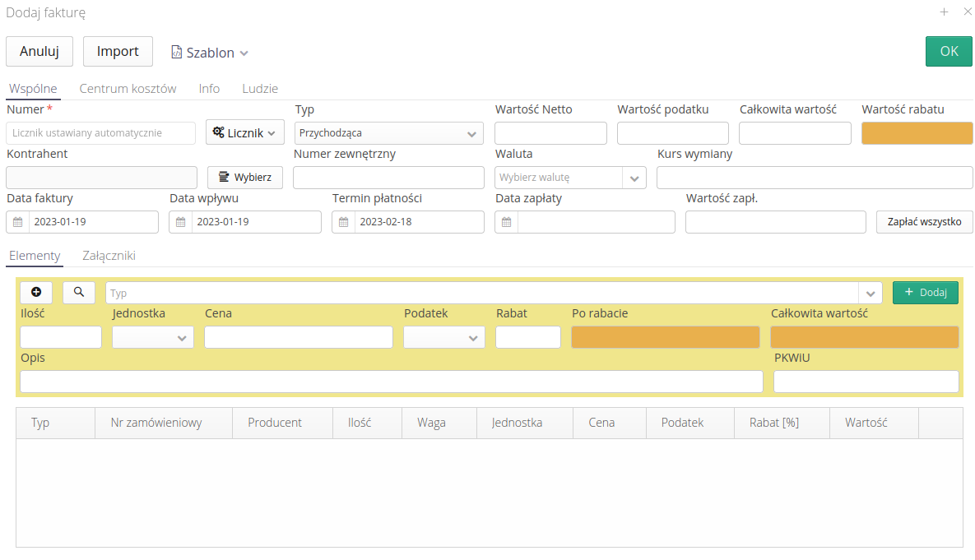Image resolution: width=975 pixels, height=560 pixels.
Task: Open the calendar icon for Data zapłaty
Action: pos(507,222)
